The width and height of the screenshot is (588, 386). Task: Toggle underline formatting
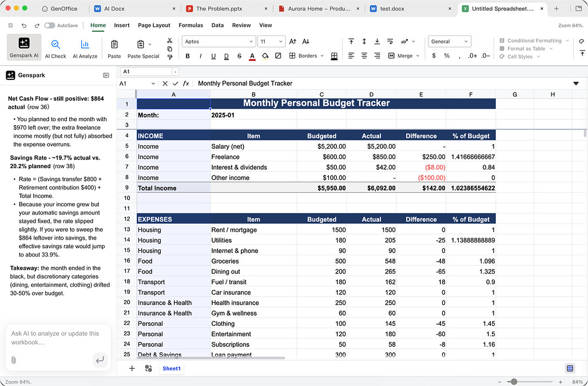click(213, 56)
